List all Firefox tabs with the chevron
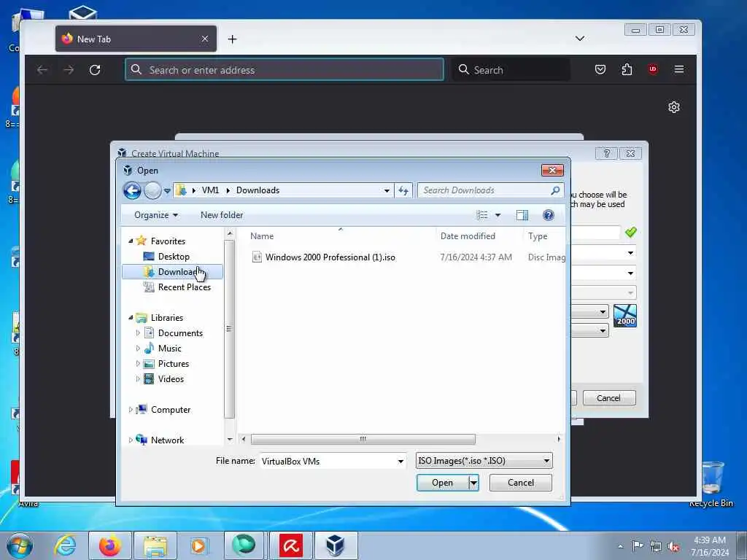 pos(580,39)
